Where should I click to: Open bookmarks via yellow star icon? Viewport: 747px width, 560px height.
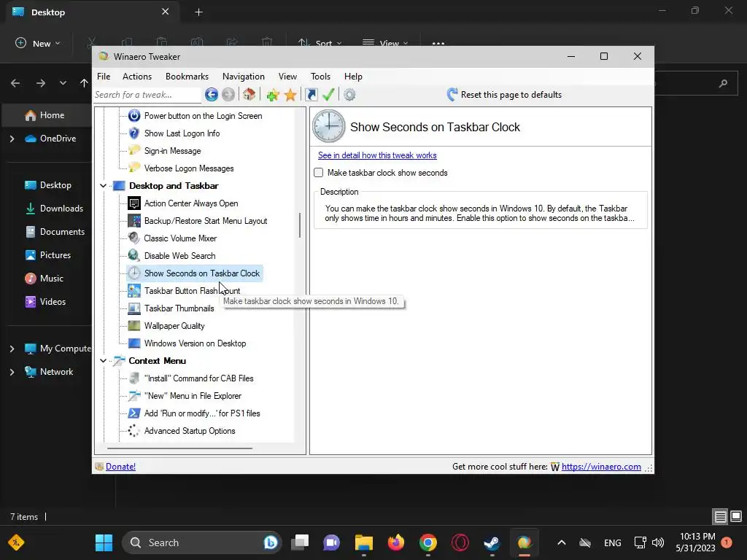[x=290, y=95]
